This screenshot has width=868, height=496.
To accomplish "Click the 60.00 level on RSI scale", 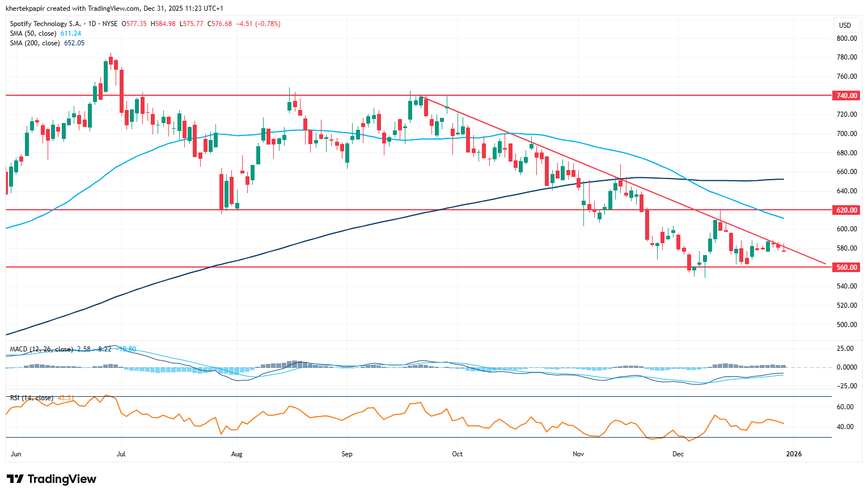I will (x=845, y=407).
